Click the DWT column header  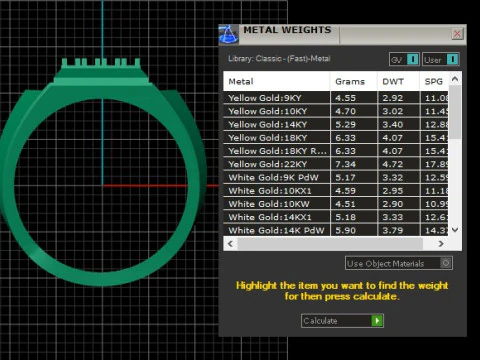tap(399, 81)
